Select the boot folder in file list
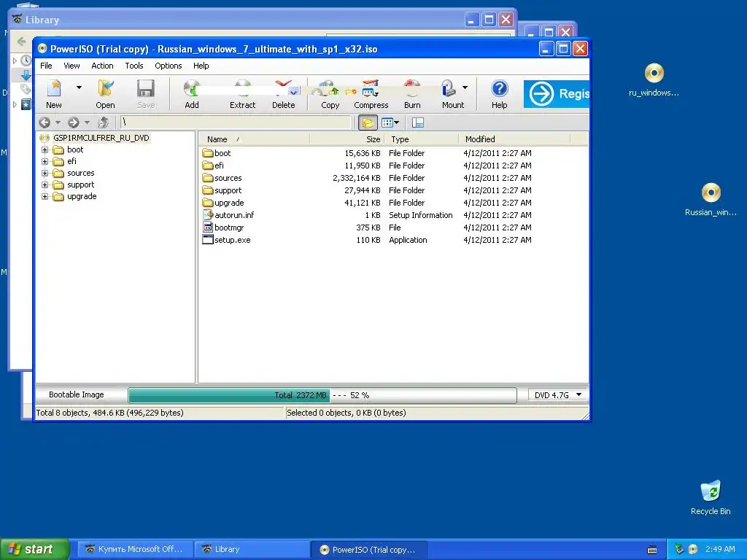747x560 pixels. click(222, 153)
